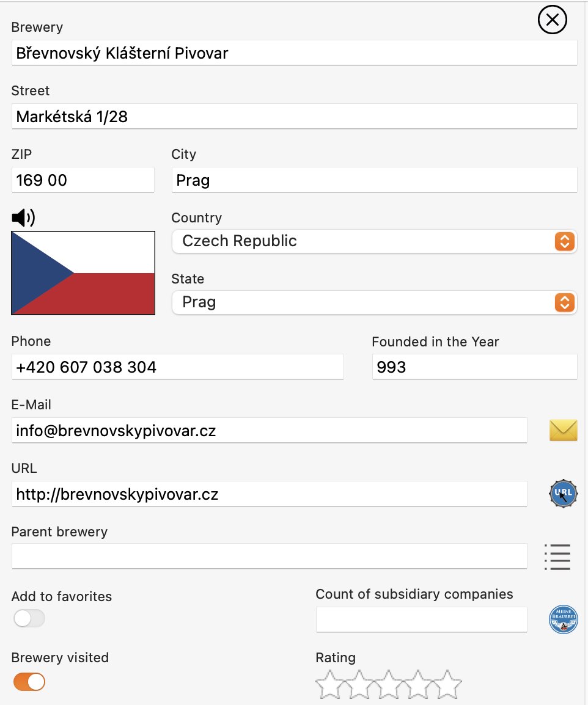Click the Founded in the Year field
Screen dimensions: 588x705
475,367
